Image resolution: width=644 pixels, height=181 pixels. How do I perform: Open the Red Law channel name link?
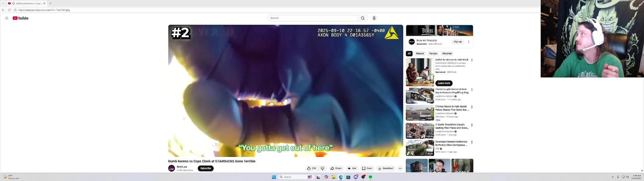click(x=182, y=167)
